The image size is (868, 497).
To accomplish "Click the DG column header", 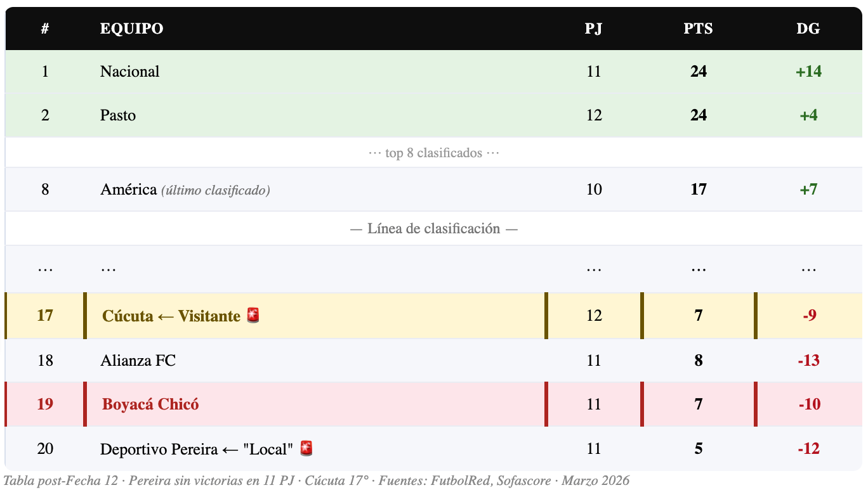I will pyautogui.click(x=808, y=29).
